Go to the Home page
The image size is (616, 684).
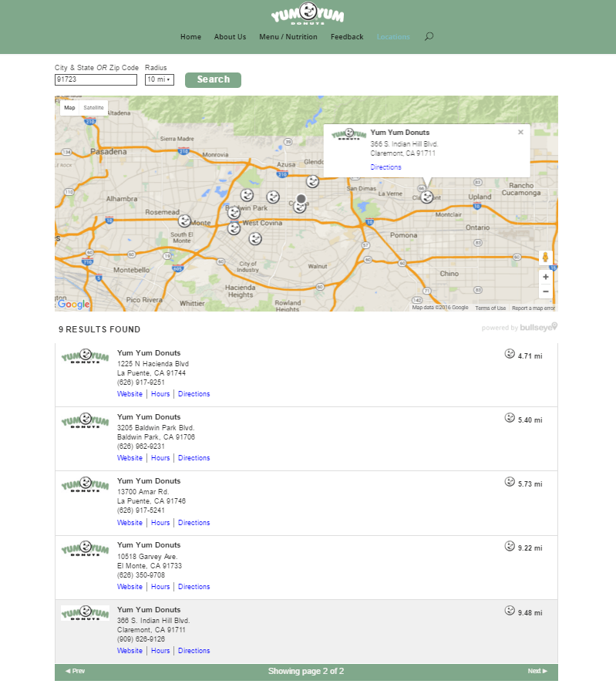190,37
